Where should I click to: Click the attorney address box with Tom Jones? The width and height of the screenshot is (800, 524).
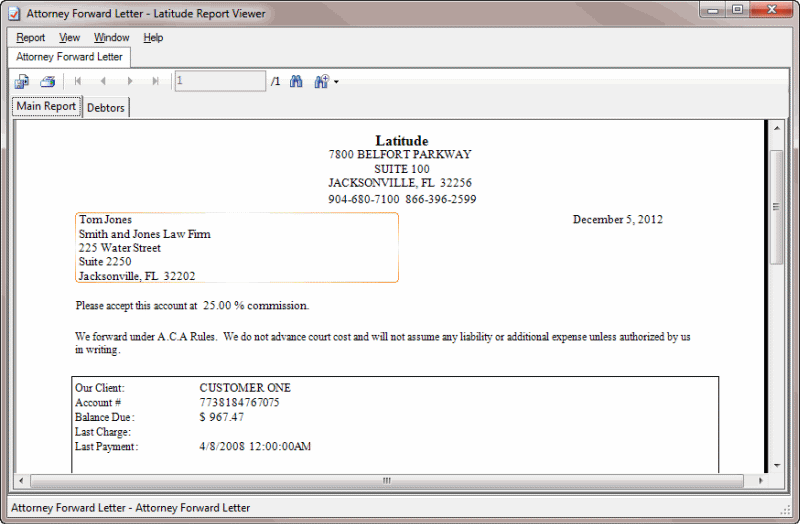(237, 247)
